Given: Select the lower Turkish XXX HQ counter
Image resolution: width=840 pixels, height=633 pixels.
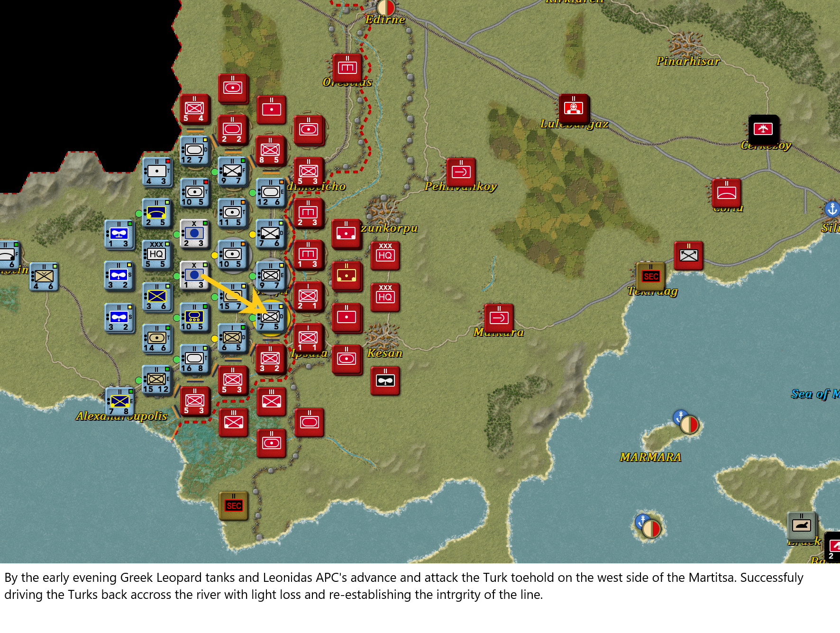Looking at the screenshot, I should tap(385, 297).
